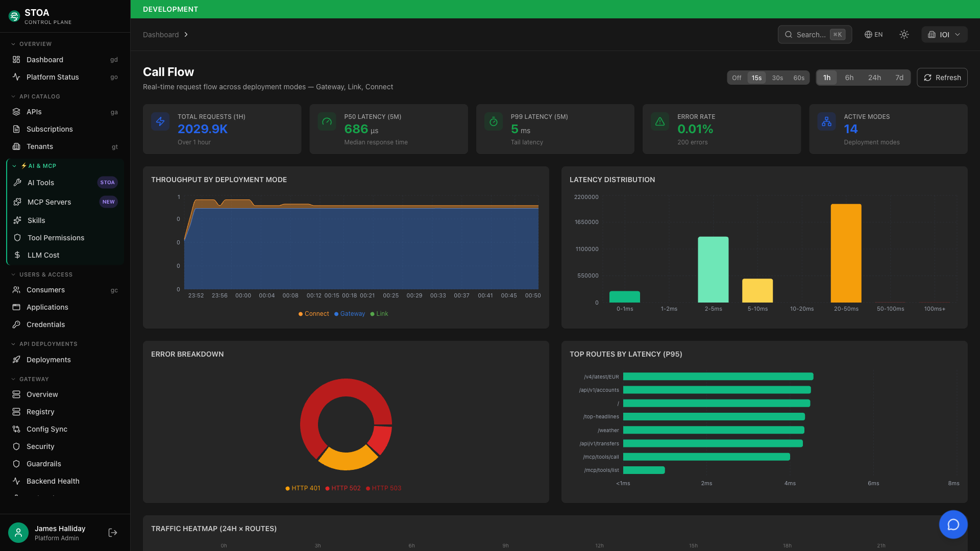Select the 1h time range tab

coord(827,78)
